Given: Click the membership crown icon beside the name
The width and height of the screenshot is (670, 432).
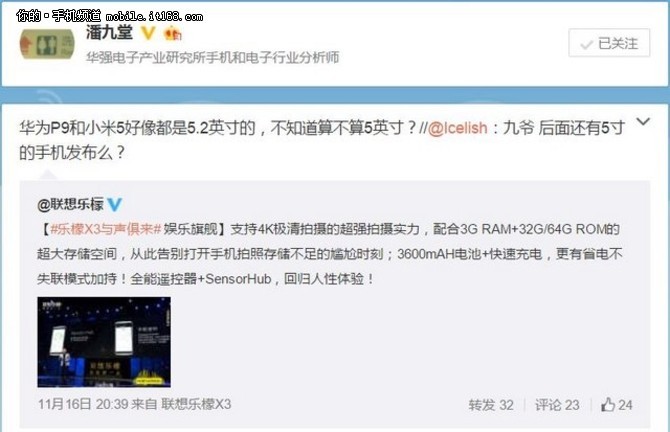Looking at the screenshot, I should pos(172,33).
